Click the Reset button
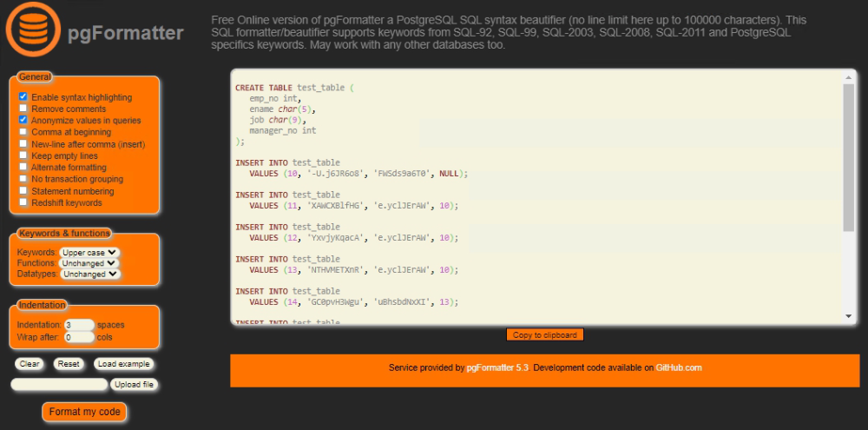This screenshot has height=430, width=868. pyautogui.click(x=69, y=364)
